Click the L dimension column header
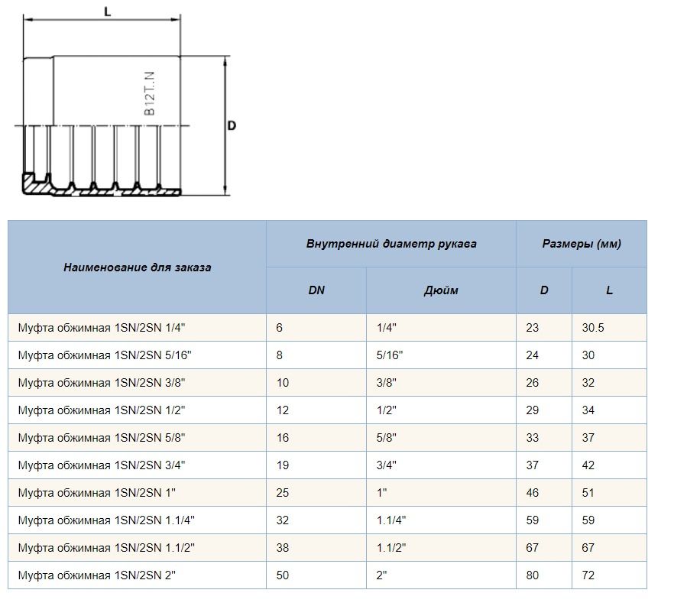 (609, 290)
